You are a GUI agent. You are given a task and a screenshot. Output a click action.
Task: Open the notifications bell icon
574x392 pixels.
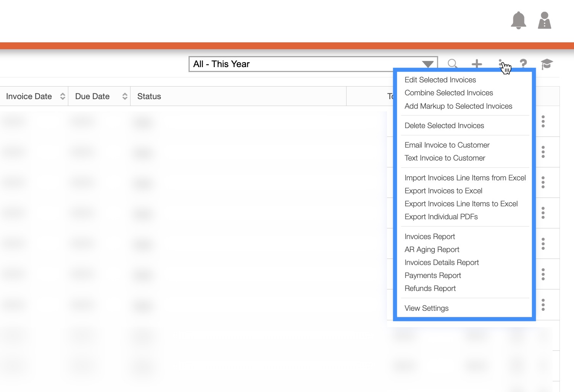coord(518,20)
